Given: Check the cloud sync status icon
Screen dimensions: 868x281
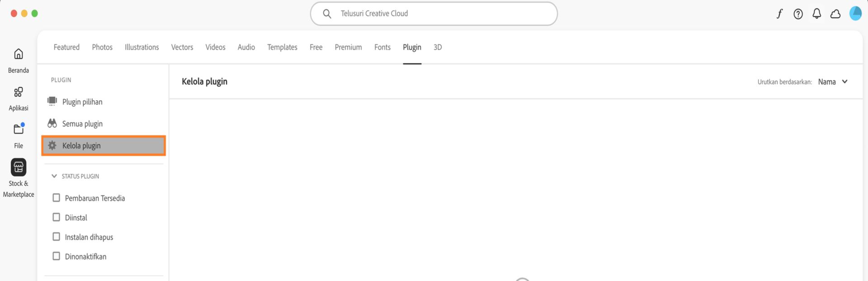Looking at the screenshot, I should pos(835,14).
